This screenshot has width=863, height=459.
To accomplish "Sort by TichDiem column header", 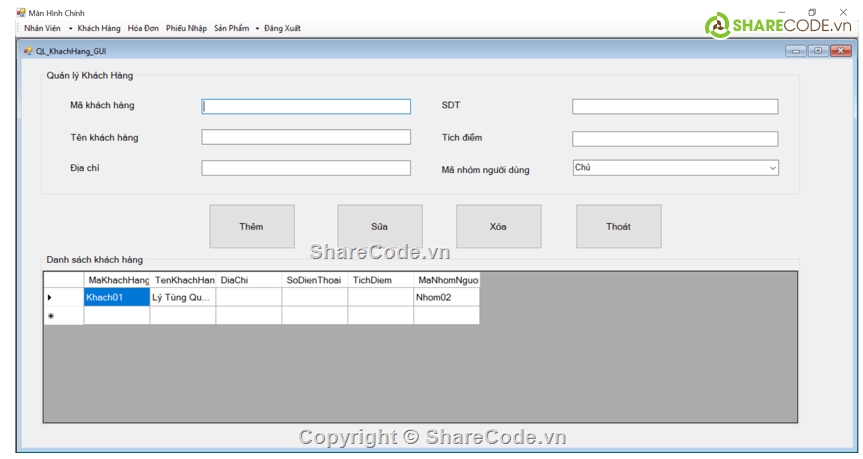I will click(x=381, y=280).
